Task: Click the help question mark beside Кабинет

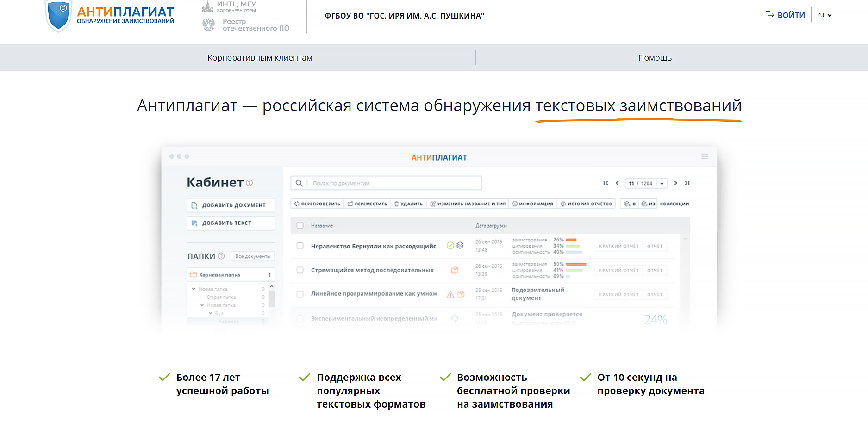Action: [x=250, y=183]
